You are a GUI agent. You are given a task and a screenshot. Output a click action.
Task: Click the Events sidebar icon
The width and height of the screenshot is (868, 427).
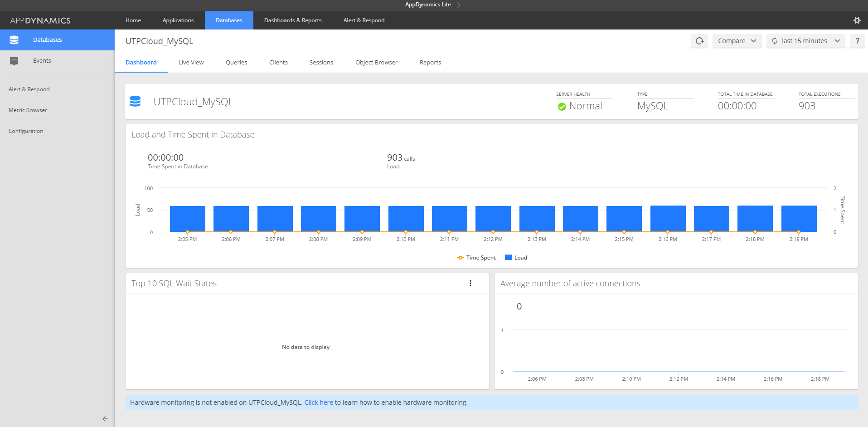pyautogui.click(x=14, y=61)
